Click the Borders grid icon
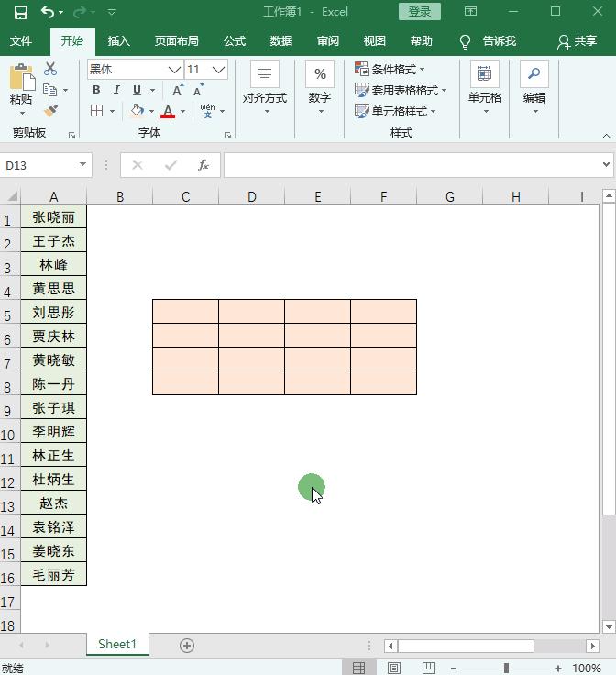The width and height of the screenshot is (616, 675). click(x=97, y=111)
